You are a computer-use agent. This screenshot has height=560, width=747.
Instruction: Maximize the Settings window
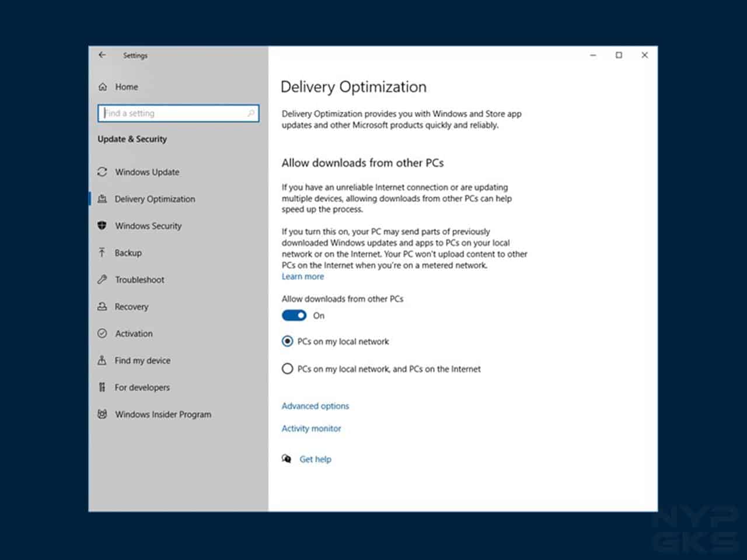point(619,55)
